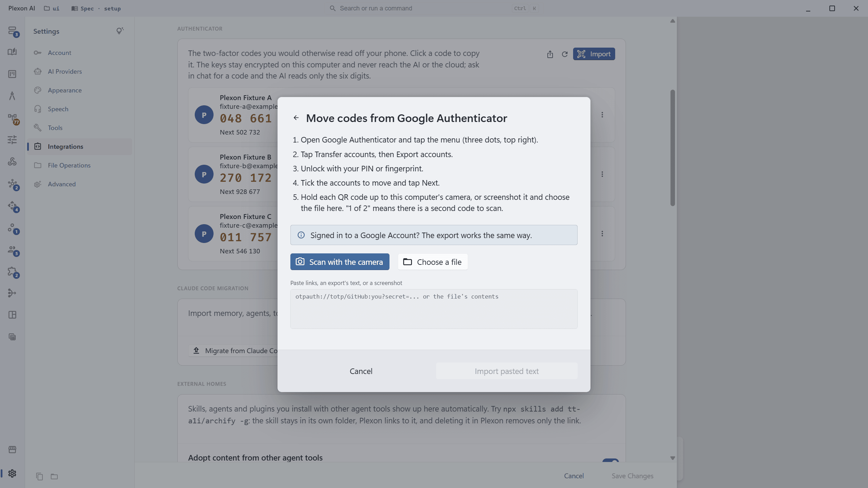The image size is (868, 488).
Task: Open the three-dot menu for Plexon Fixture A
Action: click(x=602, y=115)
